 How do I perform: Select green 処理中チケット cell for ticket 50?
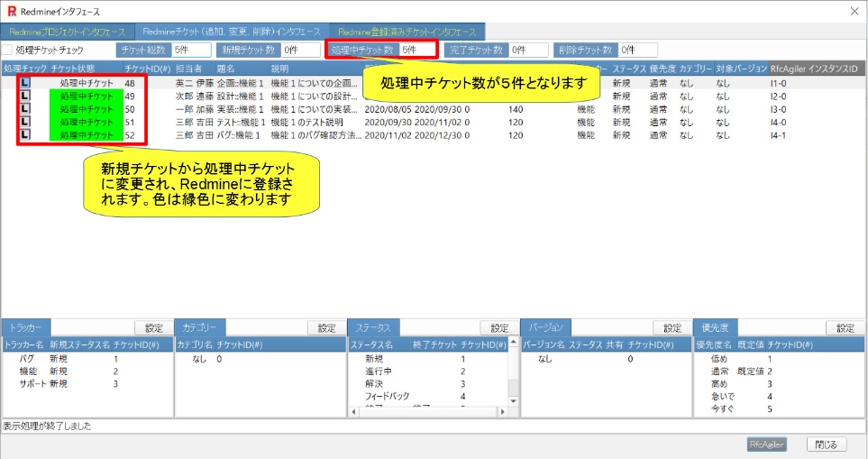click(87, 109)
